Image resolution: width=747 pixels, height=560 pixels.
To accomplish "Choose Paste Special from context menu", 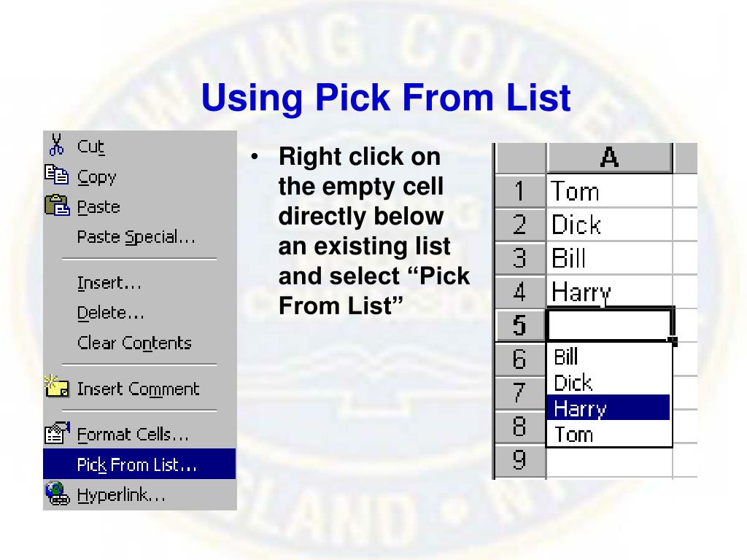I will tap(136, 237).
